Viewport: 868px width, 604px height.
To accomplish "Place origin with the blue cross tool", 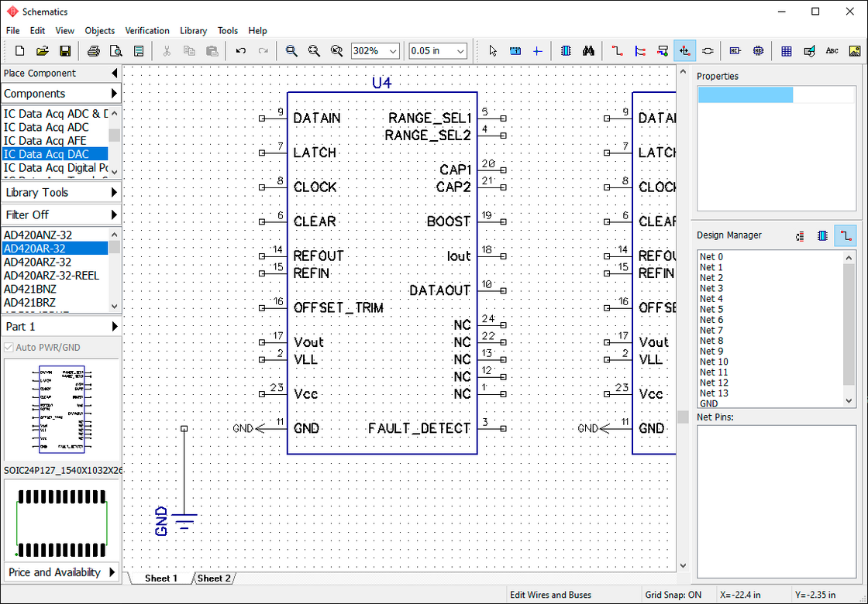I will (538, 51).
